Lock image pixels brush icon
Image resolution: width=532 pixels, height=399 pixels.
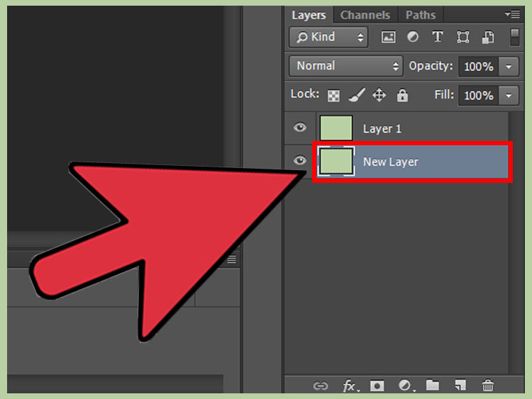coord(357,95)
